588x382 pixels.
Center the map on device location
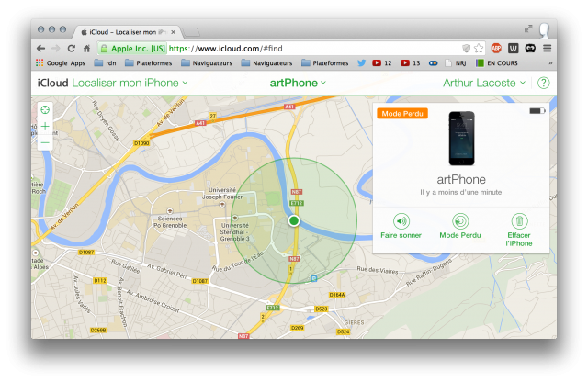coord(45,110)
